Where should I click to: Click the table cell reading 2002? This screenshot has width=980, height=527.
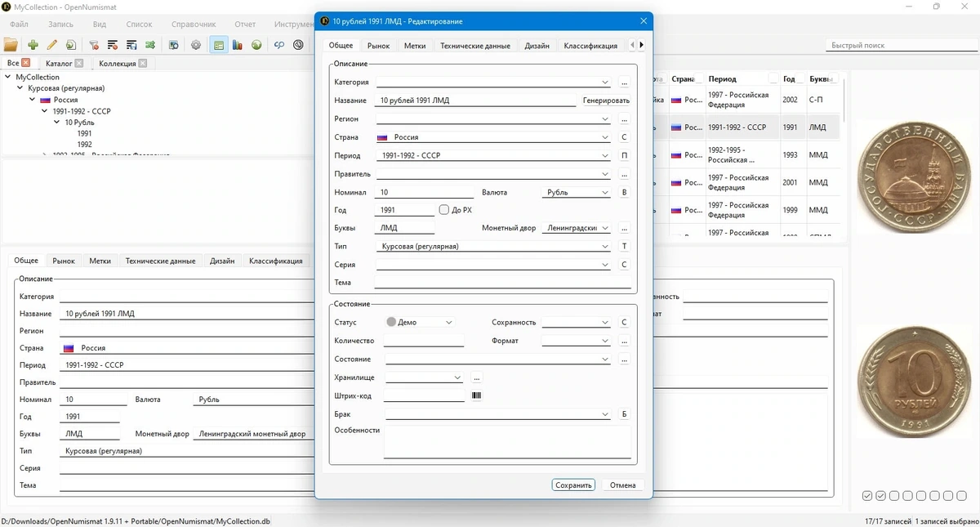790,100
